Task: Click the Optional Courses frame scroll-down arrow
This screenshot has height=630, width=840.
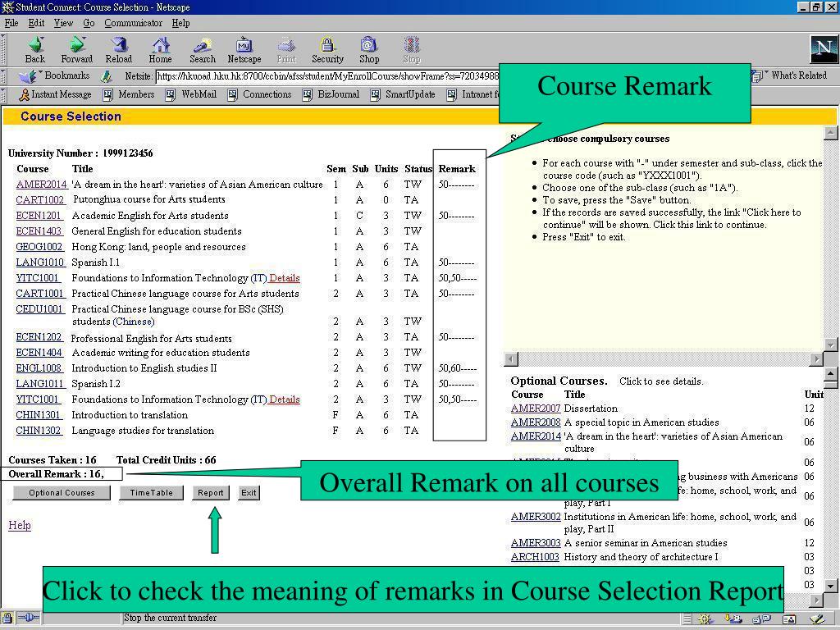Action: click(x=830, y=586)
